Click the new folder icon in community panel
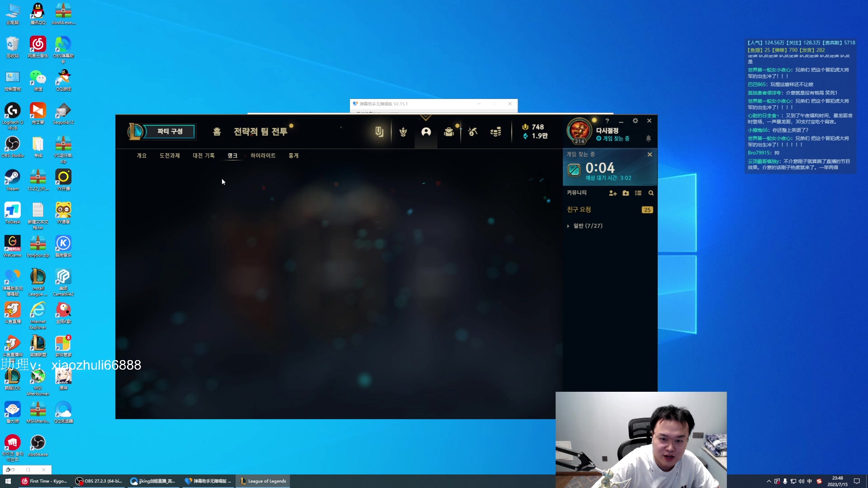The image size is (868, 488). (626, 193)
